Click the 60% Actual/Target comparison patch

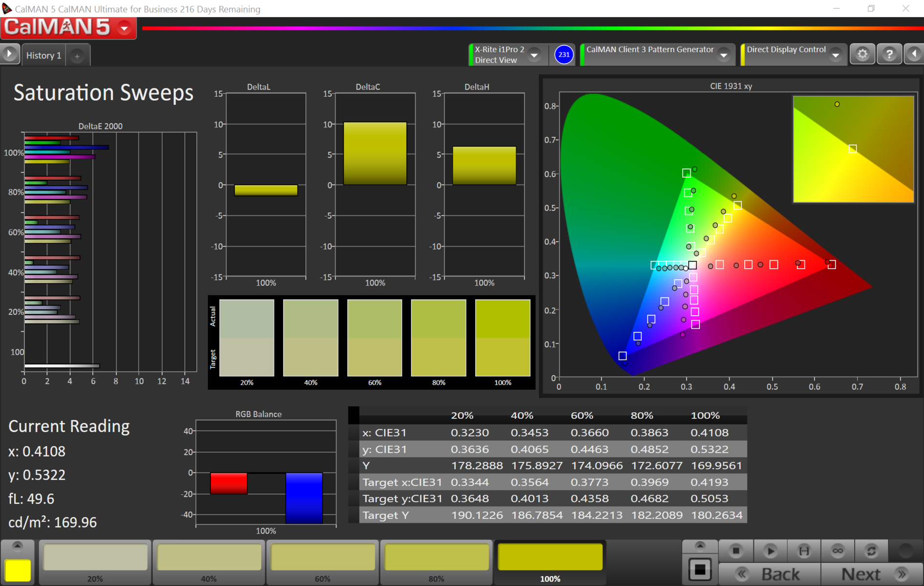point(375,338)
